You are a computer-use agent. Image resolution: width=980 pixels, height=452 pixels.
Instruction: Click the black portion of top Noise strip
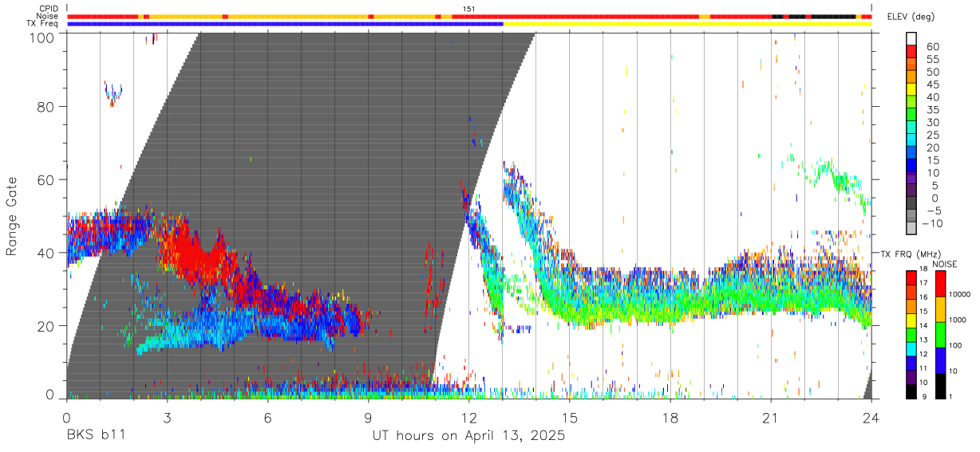[833, 16]
